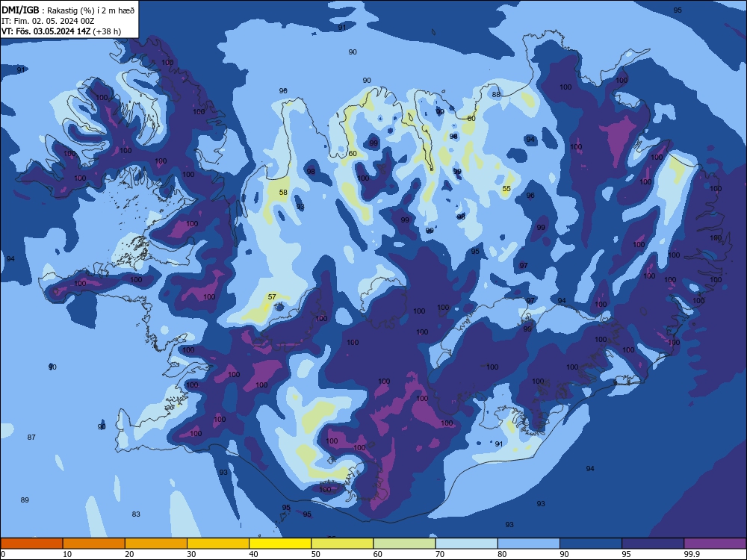Select the orange 10–20 legend color band
Screen dimensions: 747x560
pyautogui.click(x=94, y=544)
